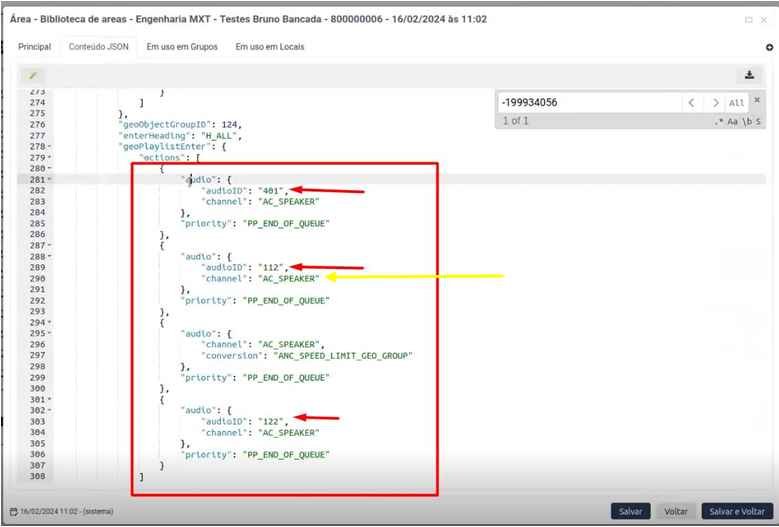Switch to the Principal tab
The width and height of the screenshot is (779, 527).
tap(34, 47)
